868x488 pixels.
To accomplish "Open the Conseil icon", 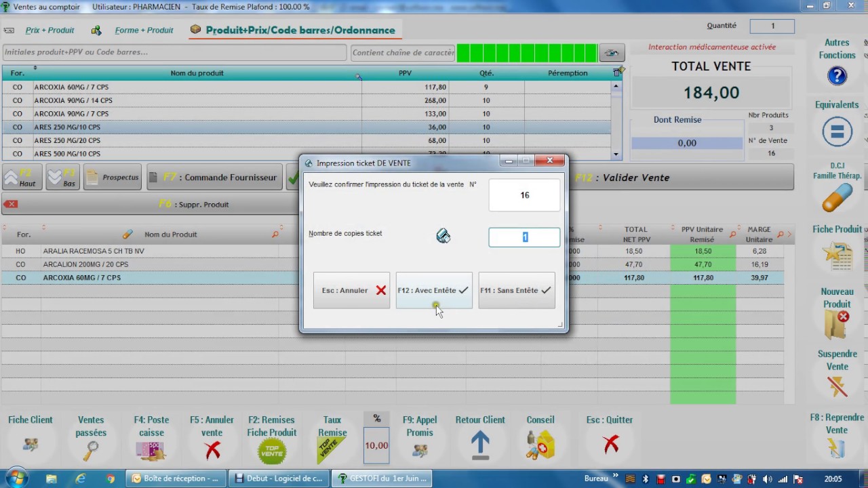I will coord(540,445).
